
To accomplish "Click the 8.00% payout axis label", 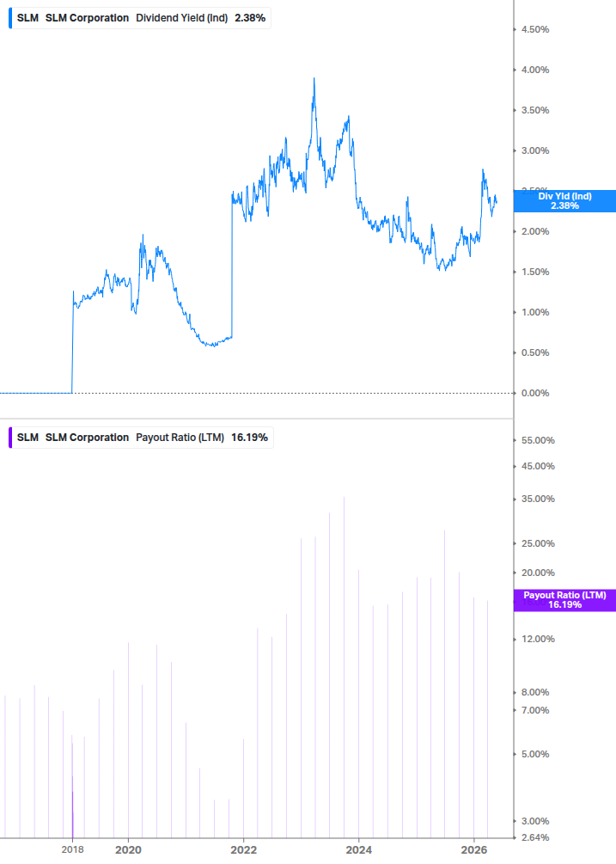I will [535, 693].
